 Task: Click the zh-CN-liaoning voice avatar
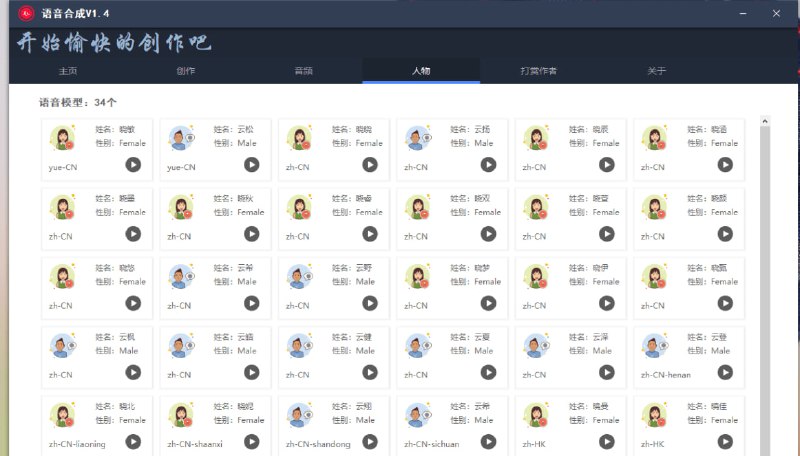(x=63, y=415)
